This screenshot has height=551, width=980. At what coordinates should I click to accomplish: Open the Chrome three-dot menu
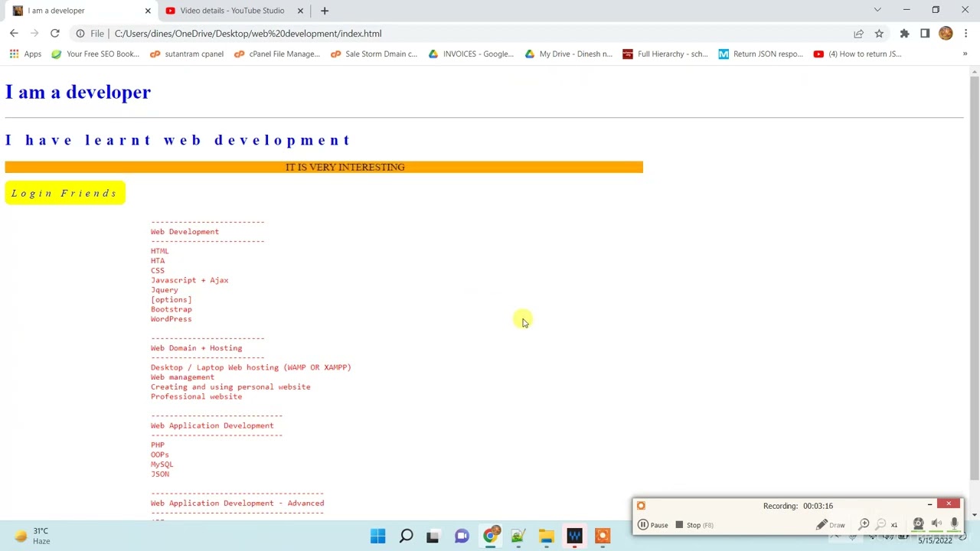click(966, 34)
